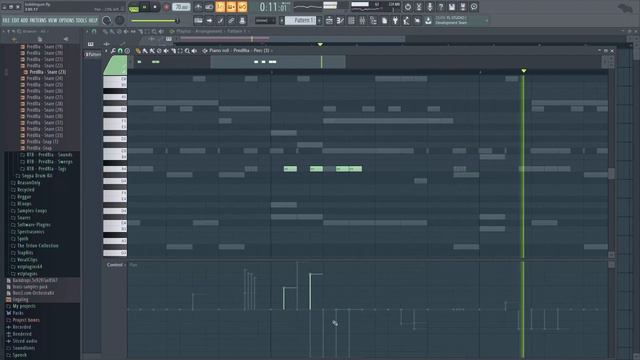The image size is (640, 360).
Task: Click the download content library icon
Action: 428,20
